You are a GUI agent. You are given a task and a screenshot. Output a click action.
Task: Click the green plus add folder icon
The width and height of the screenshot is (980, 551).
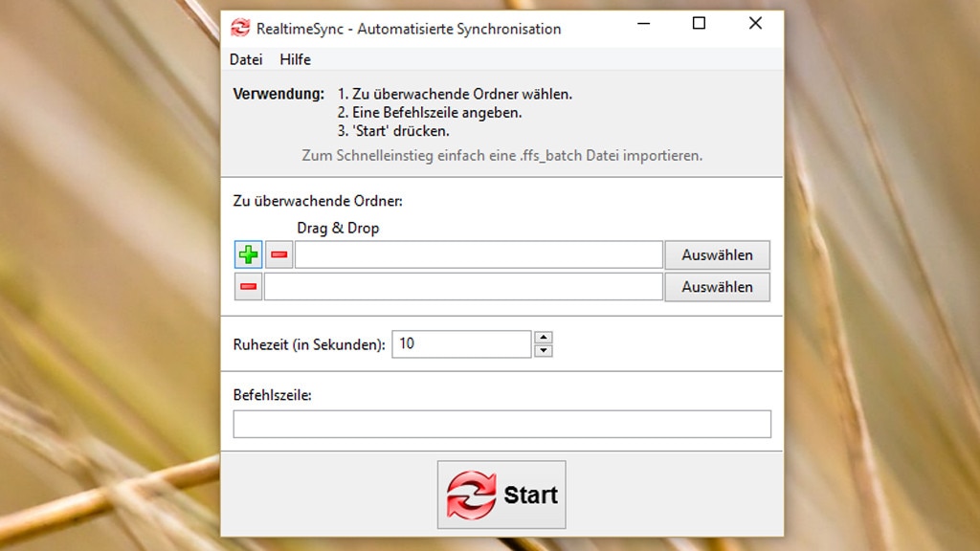coord(248,254)
